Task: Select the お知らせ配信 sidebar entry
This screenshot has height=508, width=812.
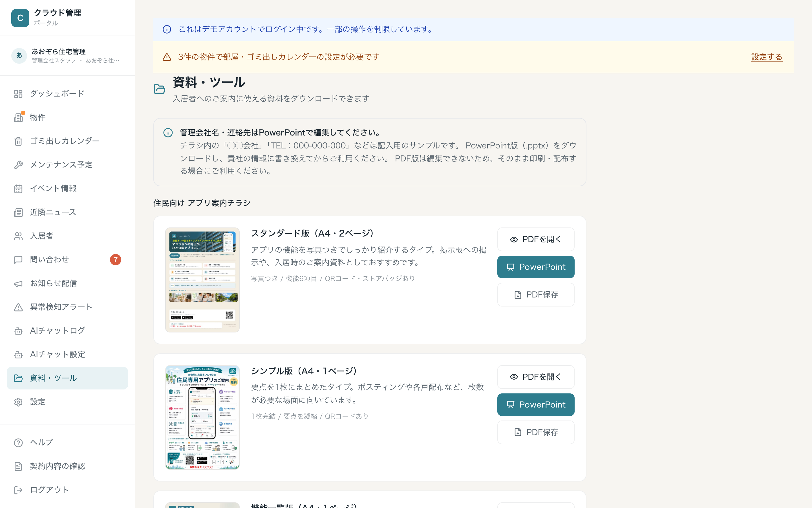Action: 67,284
